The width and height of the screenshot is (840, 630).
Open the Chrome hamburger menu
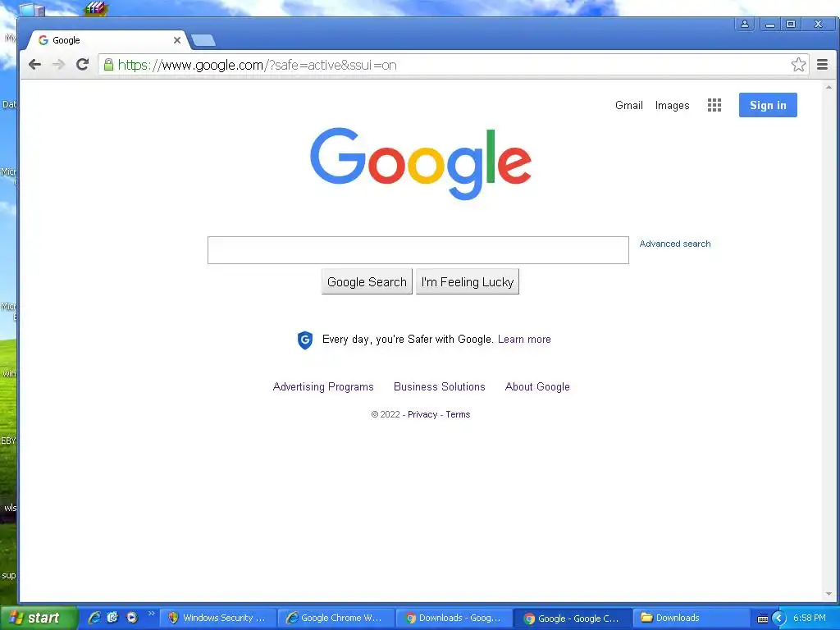(x=822, y=65)
